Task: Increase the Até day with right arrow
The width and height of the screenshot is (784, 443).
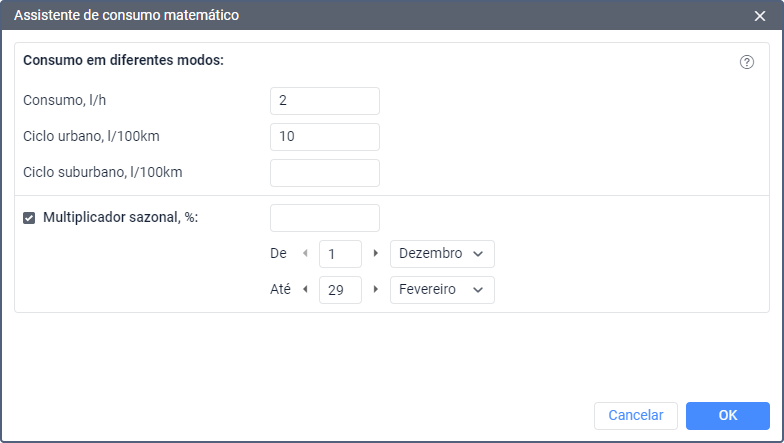Action: pos(376,290)
